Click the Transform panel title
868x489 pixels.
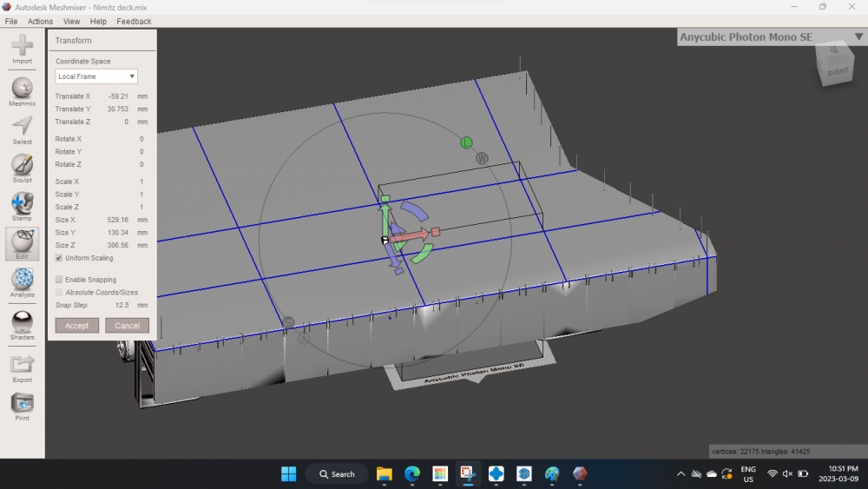point(73,41)
